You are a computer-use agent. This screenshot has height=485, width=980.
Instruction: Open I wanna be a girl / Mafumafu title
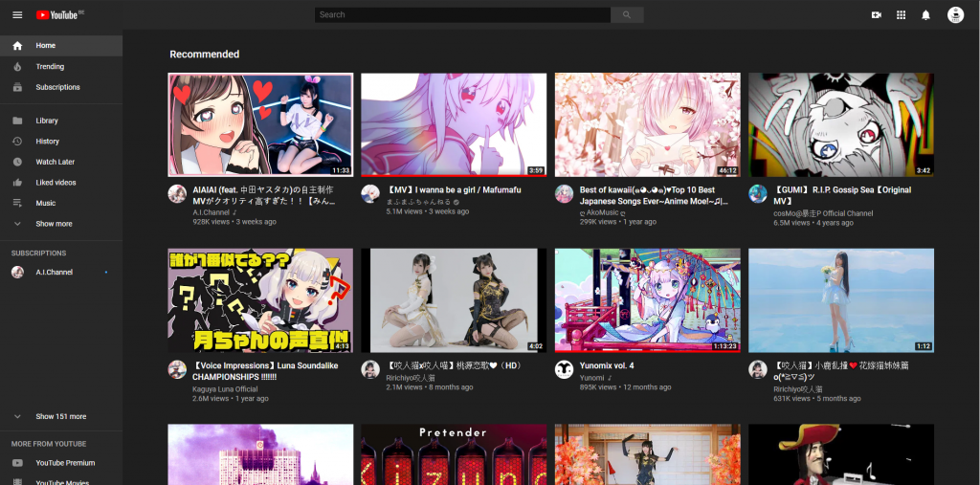(454, 190)
